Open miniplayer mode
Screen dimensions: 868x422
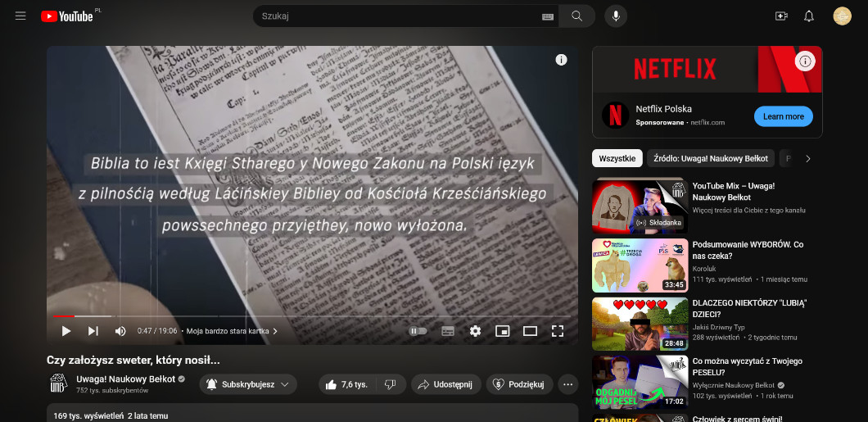point(503,331)
